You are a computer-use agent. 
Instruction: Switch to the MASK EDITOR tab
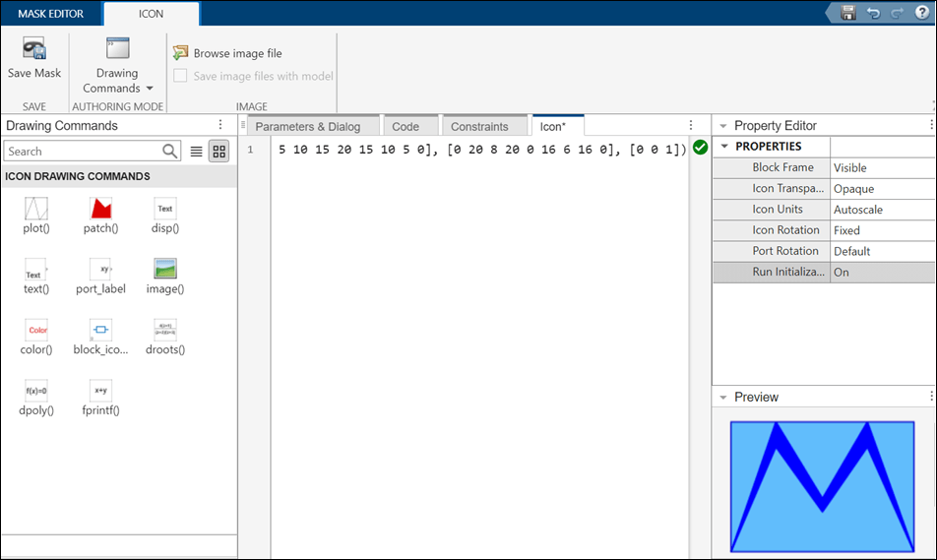(x=50, y=14)
